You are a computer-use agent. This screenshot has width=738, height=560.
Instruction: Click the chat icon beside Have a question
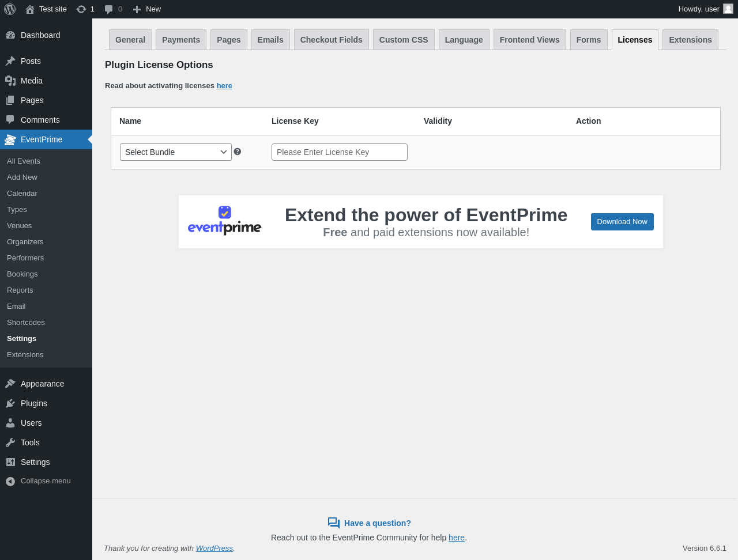click(x=334, y=523)
